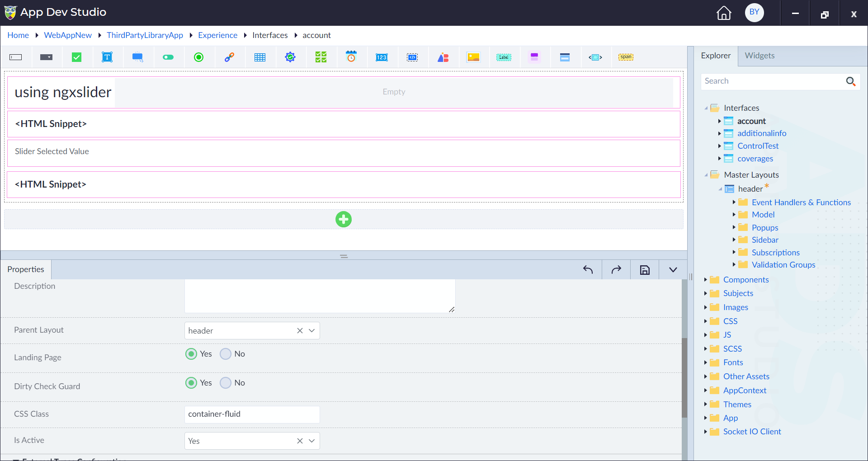Select the green checkbox widget icon

(77, 57)
